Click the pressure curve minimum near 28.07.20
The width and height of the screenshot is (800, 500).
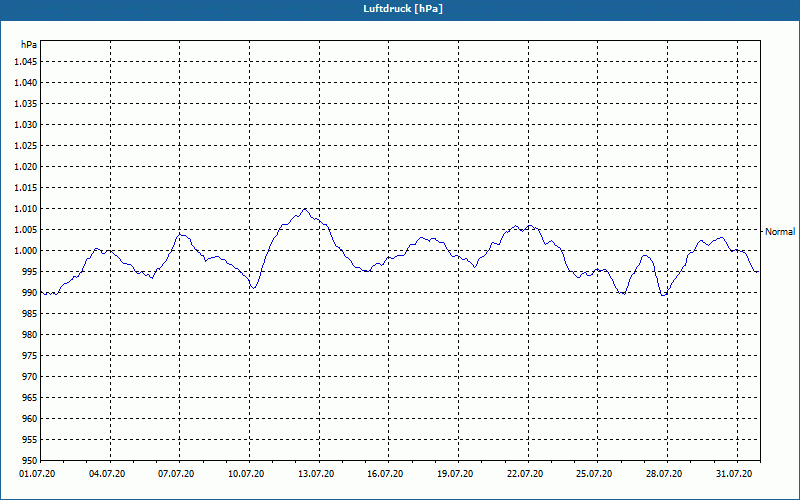[x=663, y=295]
